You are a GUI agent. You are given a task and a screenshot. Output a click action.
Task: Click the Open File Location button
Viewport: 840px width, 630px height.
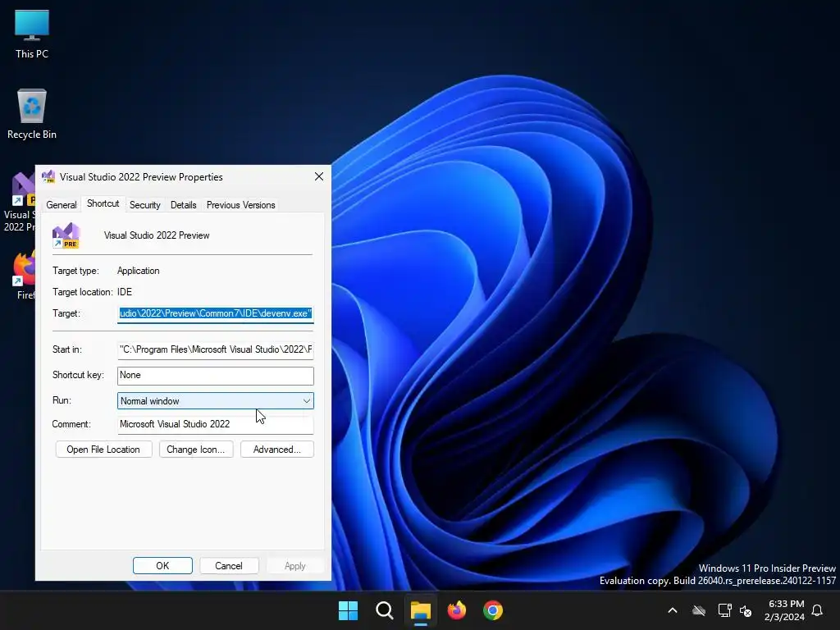click(x=103, y=450)
